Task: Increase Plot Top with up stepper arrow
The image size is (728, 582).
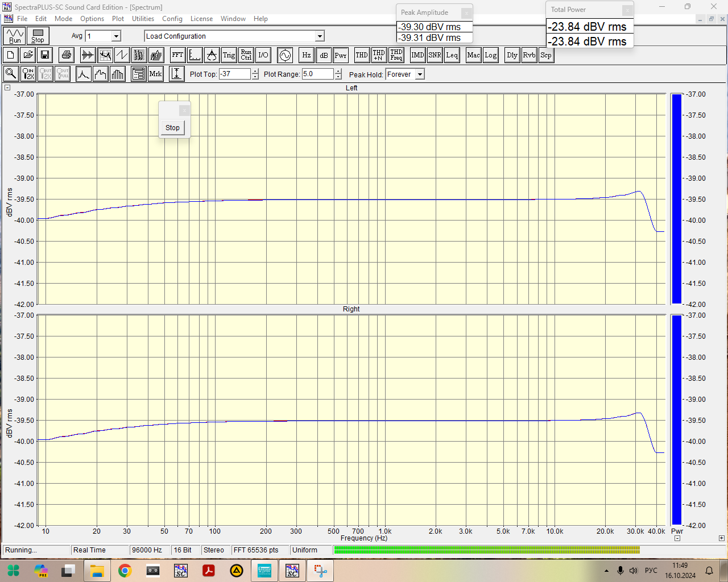Action: [x=255, y=72]
